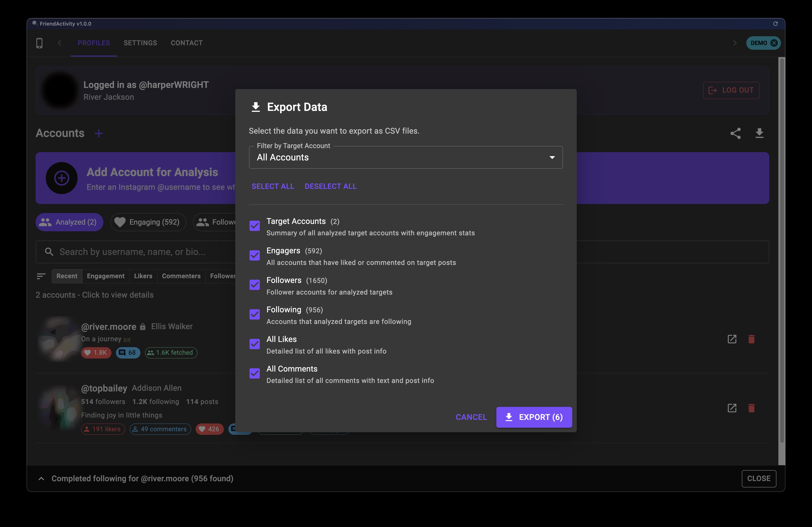Click the back arrow next to PROFILES
The height and width of the screenshot is (527, 812).
(59, 43)
